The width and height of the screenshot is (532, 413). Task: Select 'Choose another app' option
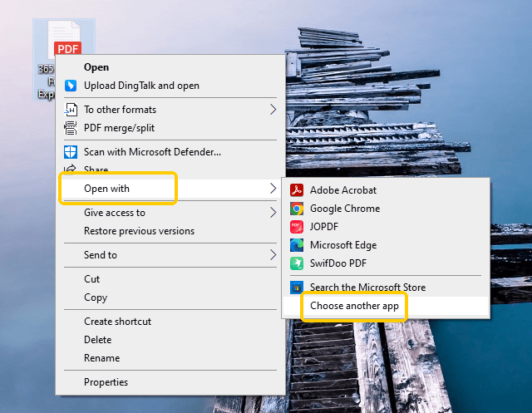[x=354, y=306]
